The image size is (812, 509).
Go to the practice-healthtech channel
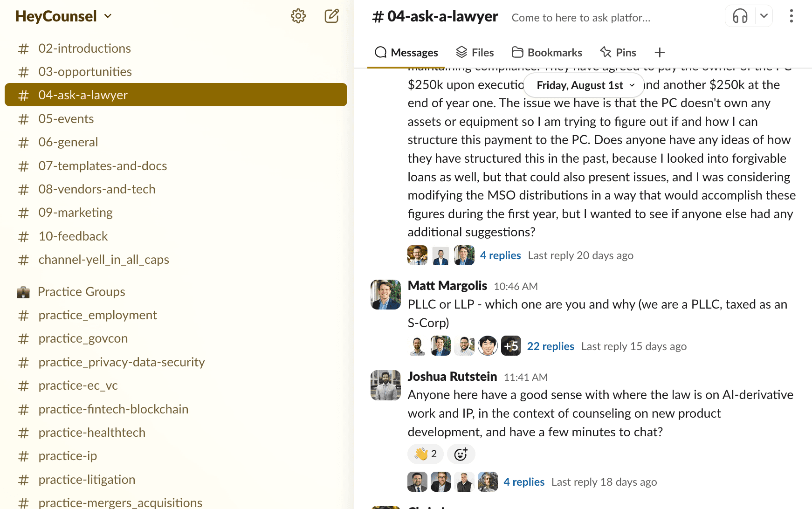(x=92, y=433)
